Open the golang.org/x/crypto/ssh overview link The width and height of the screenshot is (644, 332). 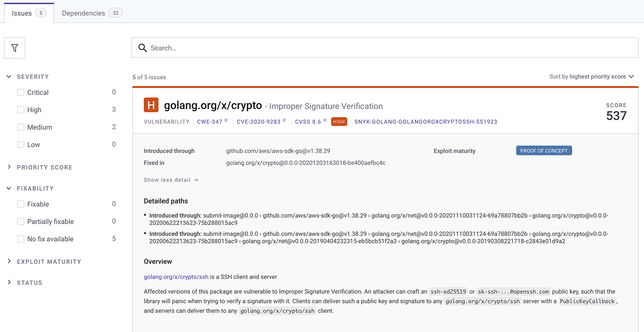(176, 277)
